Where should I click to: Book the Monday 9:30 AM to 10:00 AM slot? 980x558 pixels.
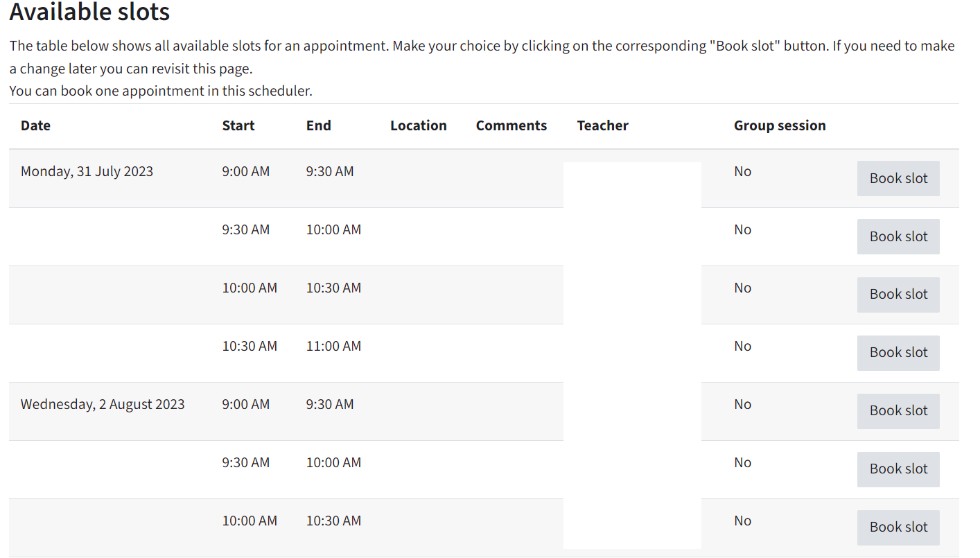click(898, 236)
